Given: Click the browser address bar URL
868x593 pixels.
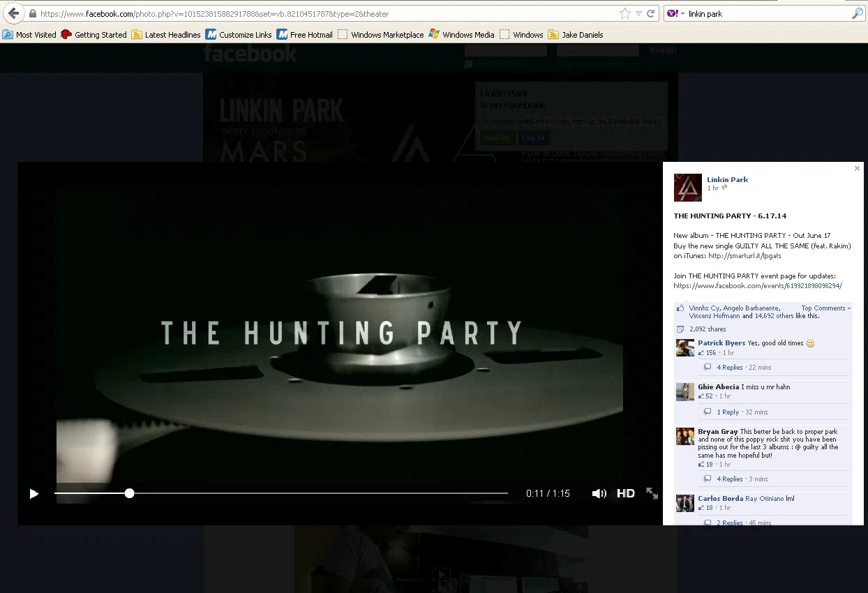Looking at the screenshot, I should 214,14.
